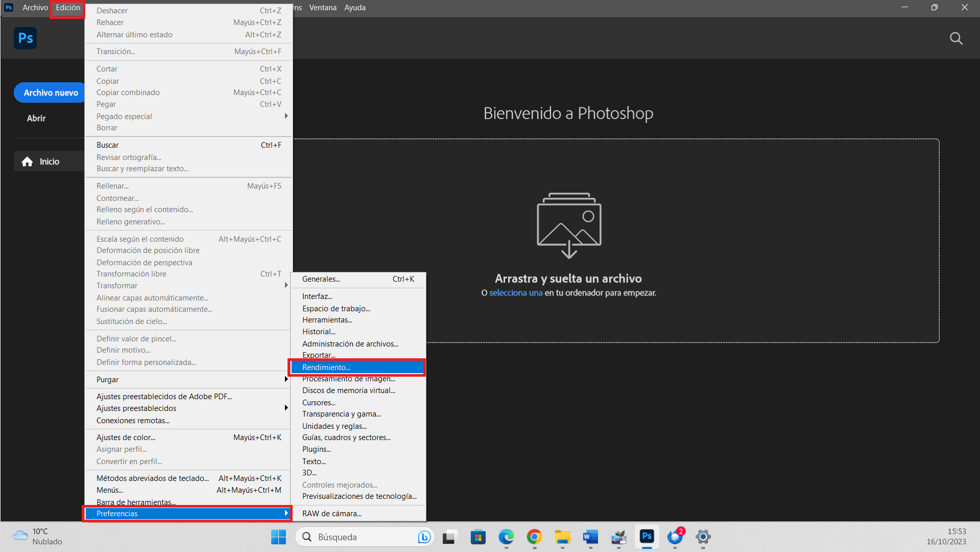Viewport: 980px width, 552px height.
Task: Expand Transformar submenu
Action: 188,286
